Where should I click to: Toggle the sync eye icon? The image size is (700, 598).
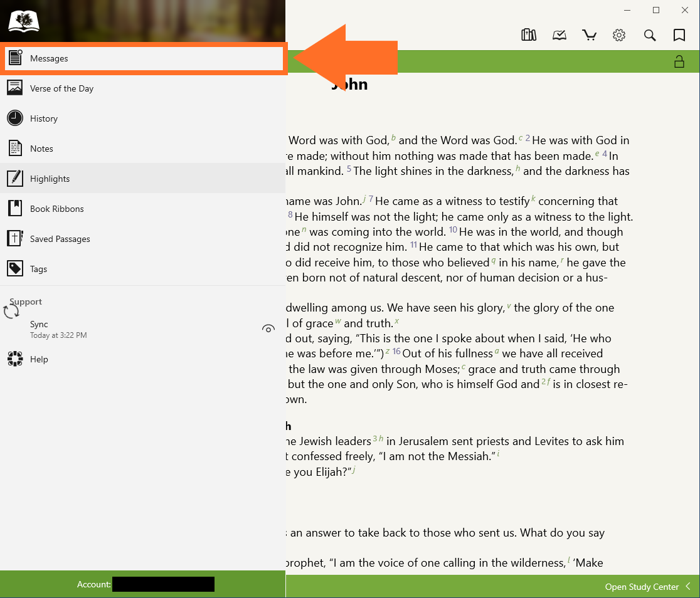click(x=268, y=329)
